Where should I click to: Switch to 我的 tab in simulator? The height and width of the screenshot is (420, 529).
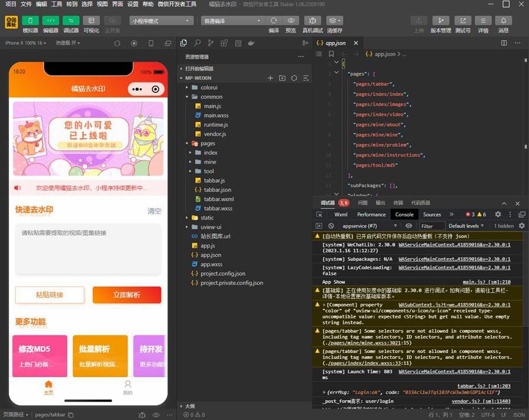[128, 388]
